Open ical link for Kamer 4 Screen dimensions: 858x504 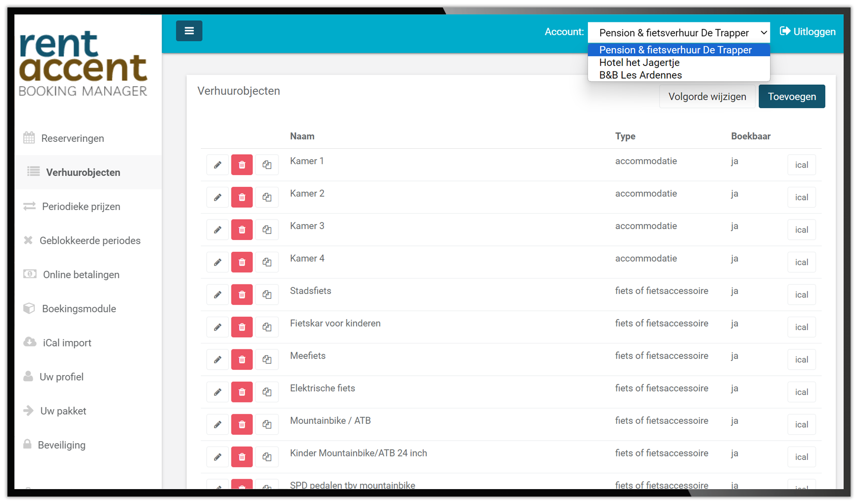tap(801, 262)
